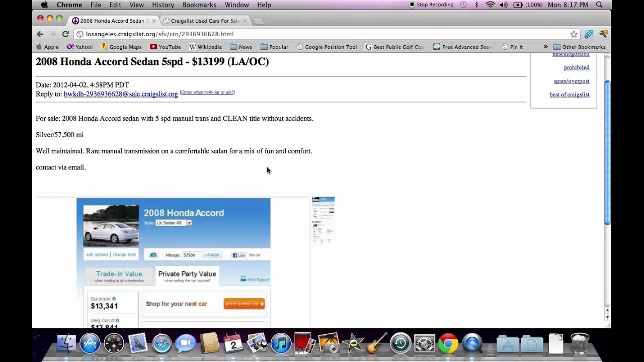
Task: Stop Recording from the menu bar
Action: [x=431, y=5]
